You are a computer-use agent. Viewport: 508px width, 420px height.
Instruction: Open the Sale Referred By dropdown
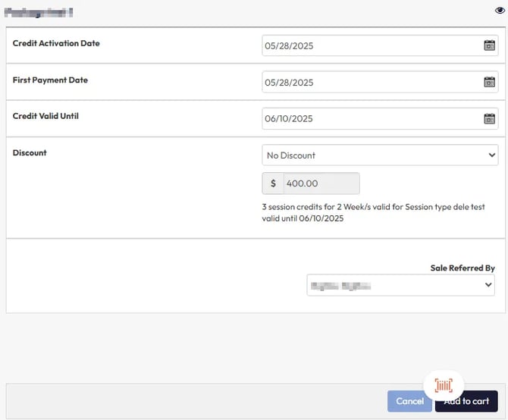pos(394,285)
